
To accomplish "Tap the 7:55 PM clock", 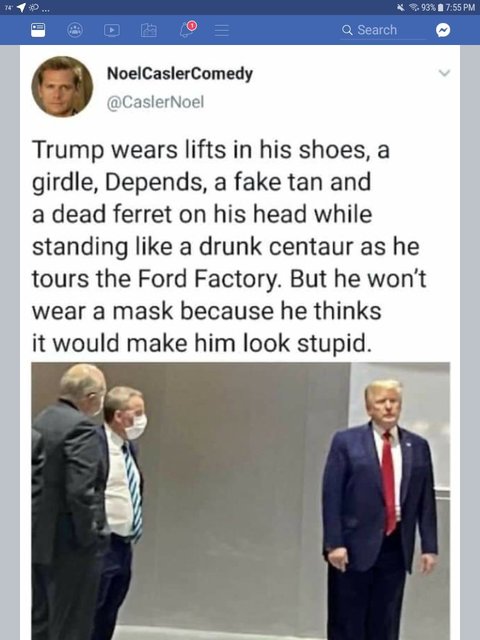I will (460, 7).
